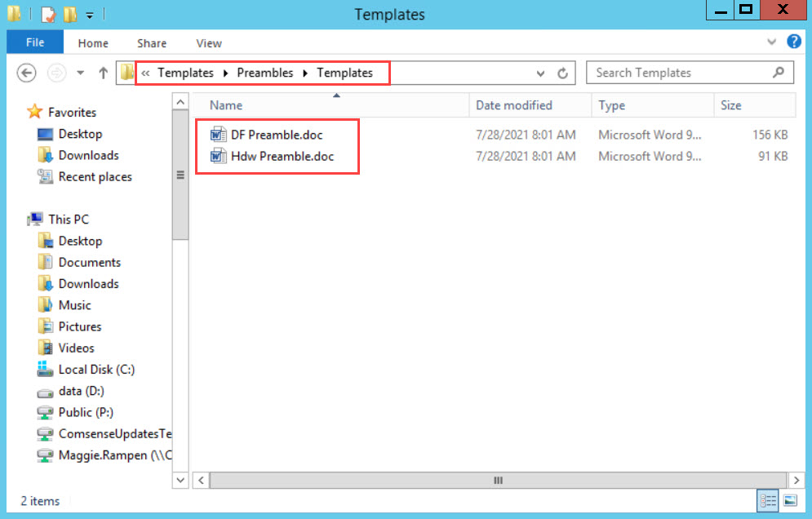Focus the Search Templates box
812x519 pixels.
tap(690, 73)
